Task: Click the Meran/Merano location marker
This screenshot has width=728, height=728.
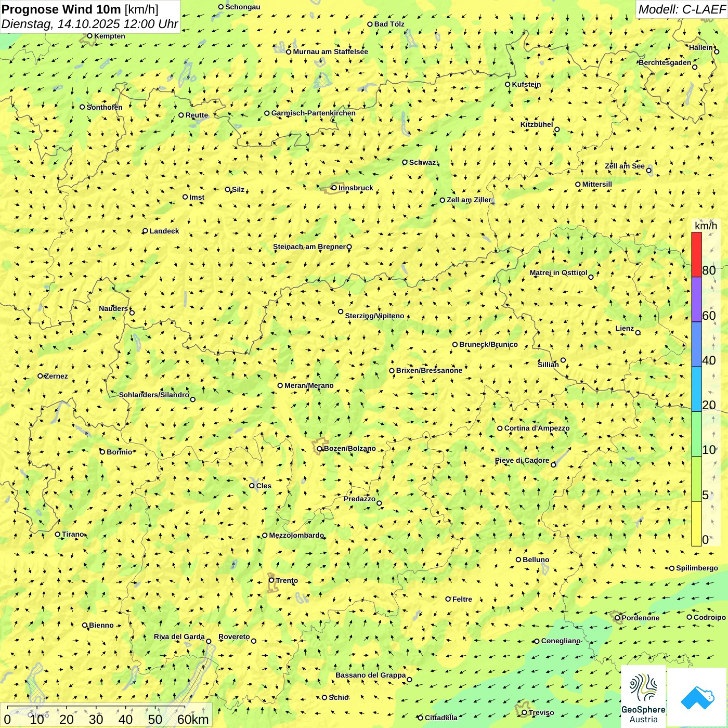Action: (280, 385)
